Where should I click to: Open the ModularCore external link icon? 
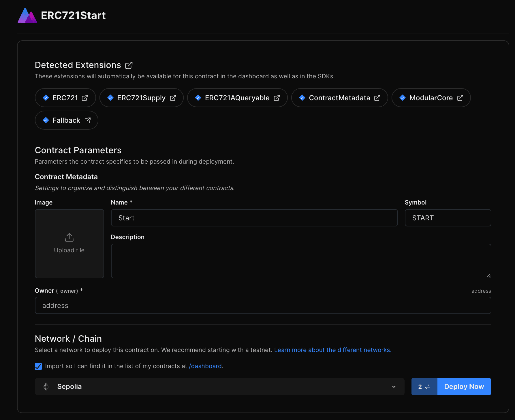point(460,98)
